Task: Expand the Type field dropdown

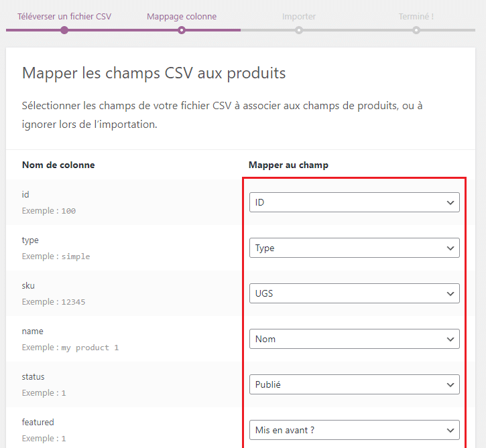Action: coord(354,248)
